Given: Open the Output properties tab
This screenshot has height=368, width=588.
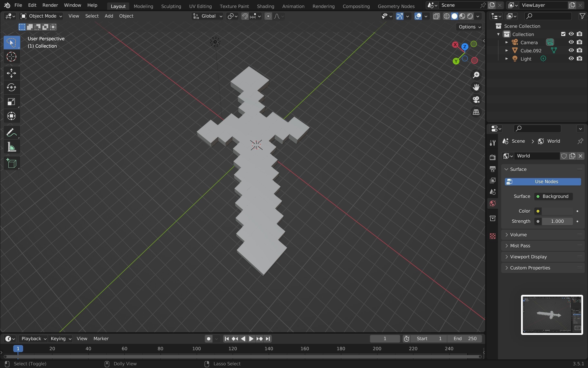Looking at the screenshot, I should click(492, 169).
